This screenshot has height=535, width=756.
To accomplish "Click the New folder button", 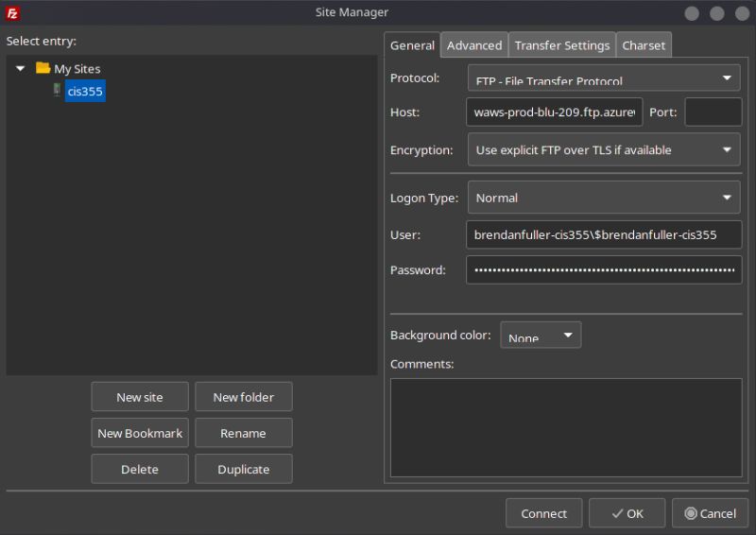I will [244, 397].
